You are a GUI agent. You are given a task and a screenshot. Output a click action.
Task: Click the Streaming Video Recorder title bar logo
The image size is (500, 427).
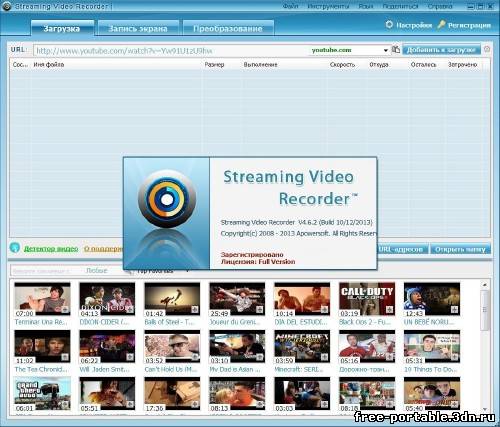coord(6,6)
